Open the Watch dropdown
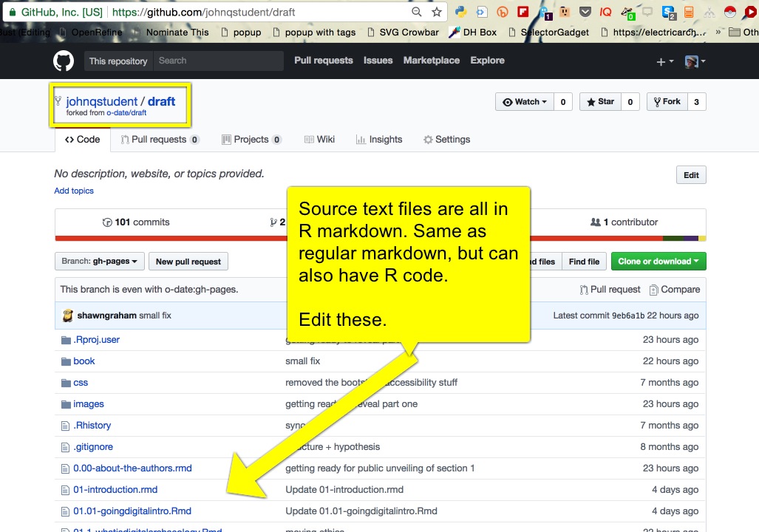The height and width of the screenshot is (532, 759). 524,102
